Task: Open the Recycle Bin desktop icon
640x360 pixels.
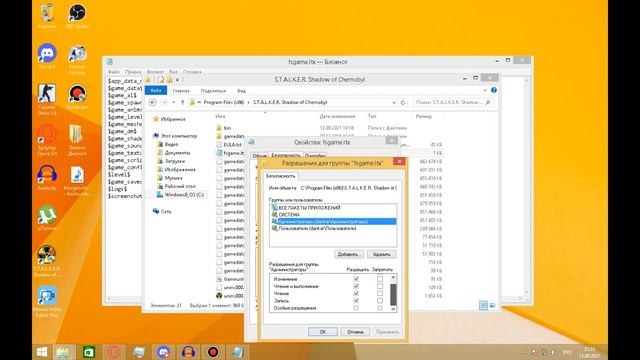Action: [47, 13]
